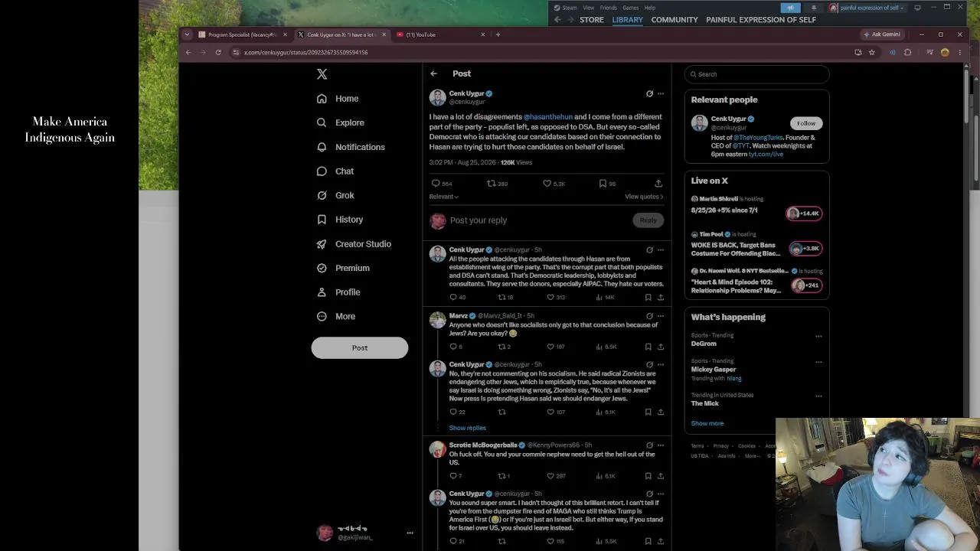
Task: Launch Grok from the sidebar
Action: (x=335, y=195)
